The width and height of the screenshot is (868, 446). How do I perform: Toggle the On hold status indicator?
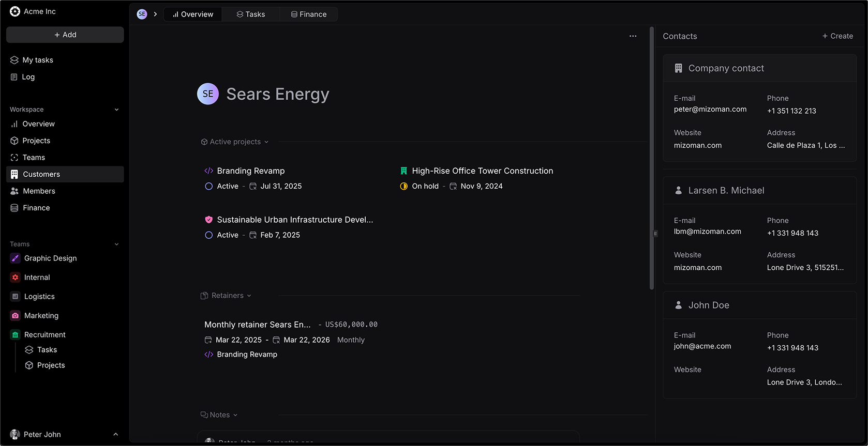point(404,187)
